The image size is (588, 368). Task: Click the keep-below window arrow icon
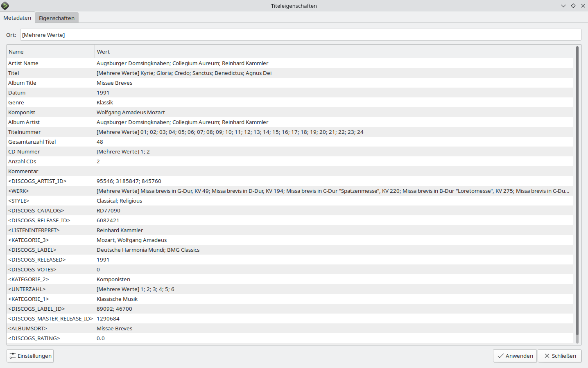pyautogui.click(x=563, y=6)
